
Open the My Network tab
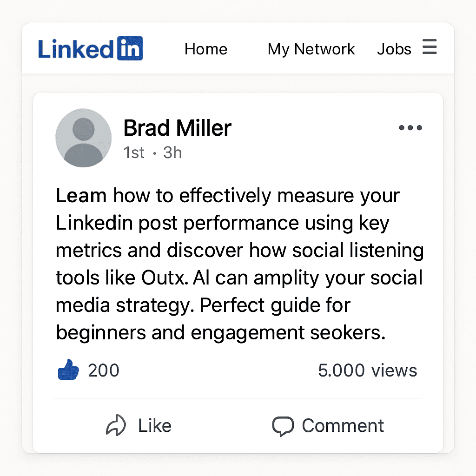coord(311,49)
